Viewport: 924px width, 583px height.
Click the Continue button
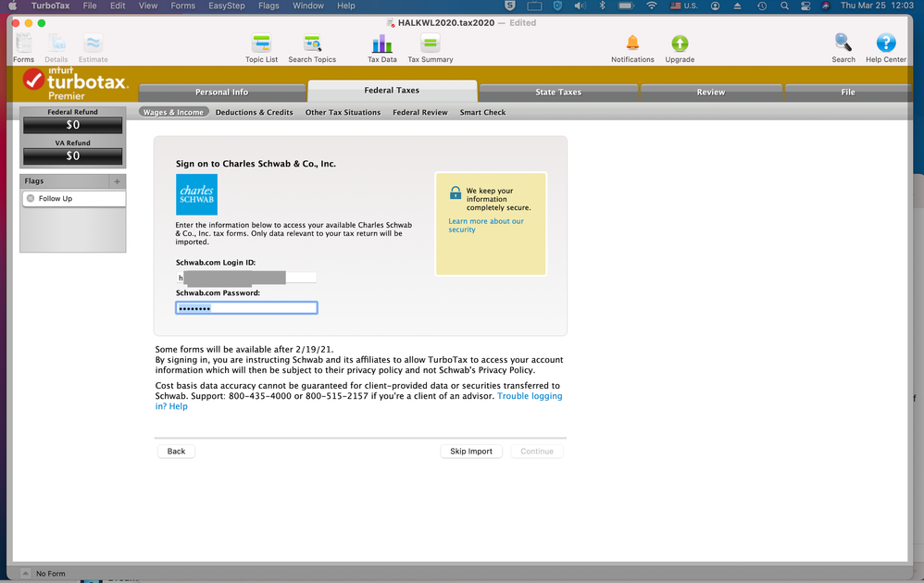[x=537, y=451]
